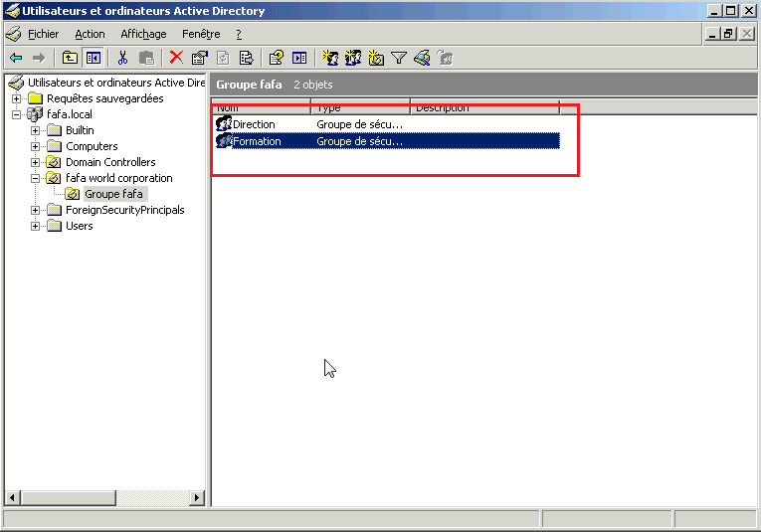This screenshot has height=532, width=761.
Task: Open the Fichier menu
Action: click(x=43, y=34)
